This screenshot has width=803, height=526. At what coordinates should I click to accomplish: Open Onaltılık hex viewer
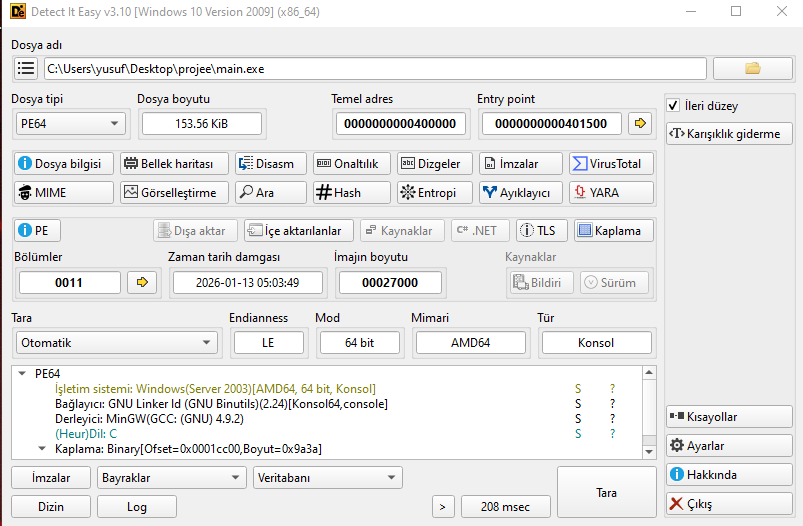[352, 164]
